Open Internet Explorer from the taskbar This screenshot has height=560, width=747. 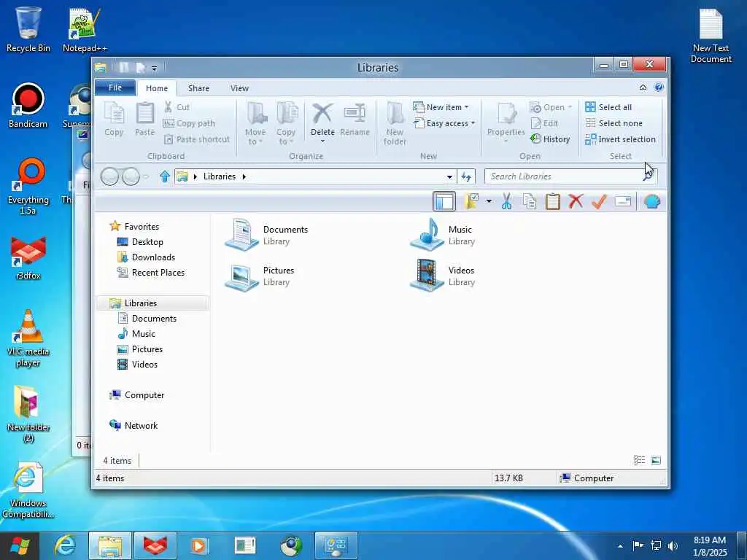pos(65,545)
